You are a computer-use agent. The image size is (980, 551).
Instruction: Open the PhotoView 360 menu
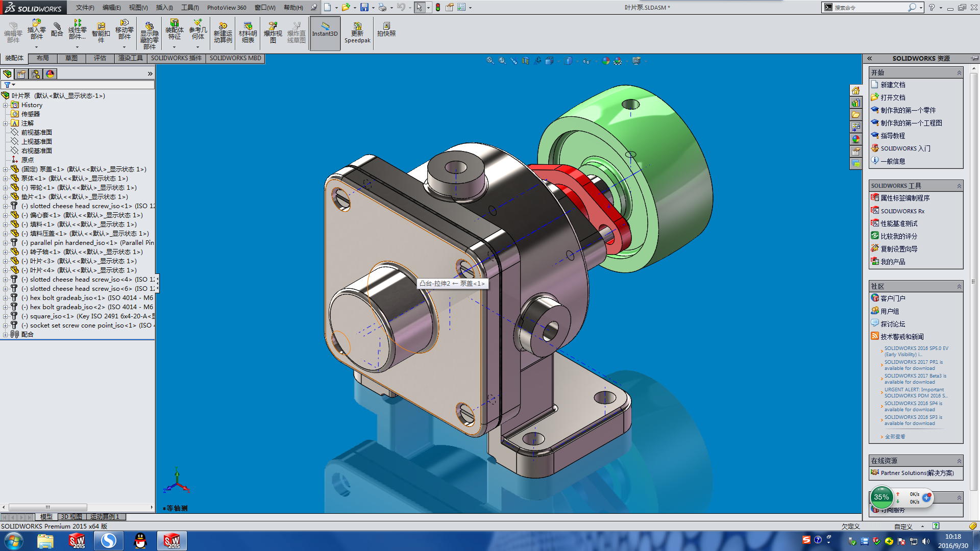pyautogui.click(x=226, y=8)
